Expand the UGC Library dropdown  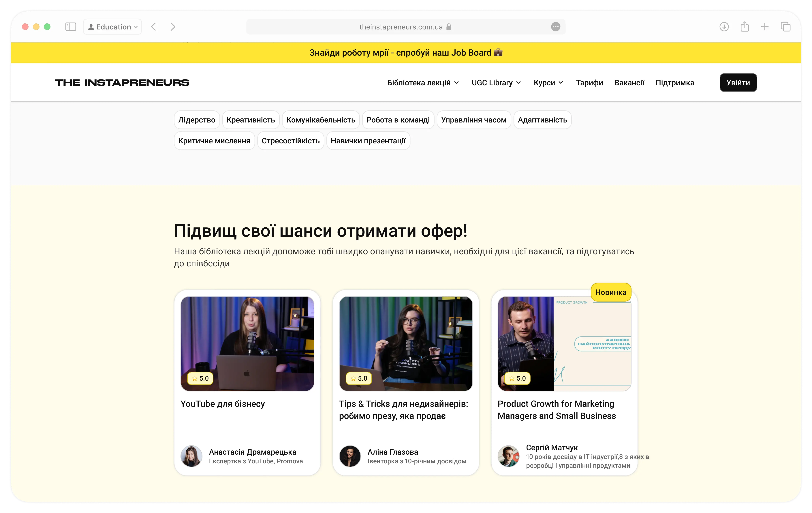496,83
